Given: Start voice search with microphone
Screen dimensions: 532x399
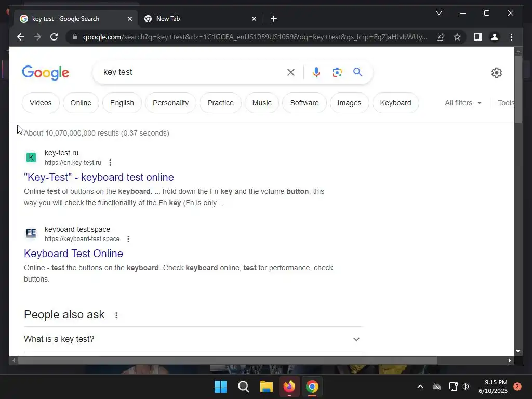Looking at the screenshot, I should point(316,72).
